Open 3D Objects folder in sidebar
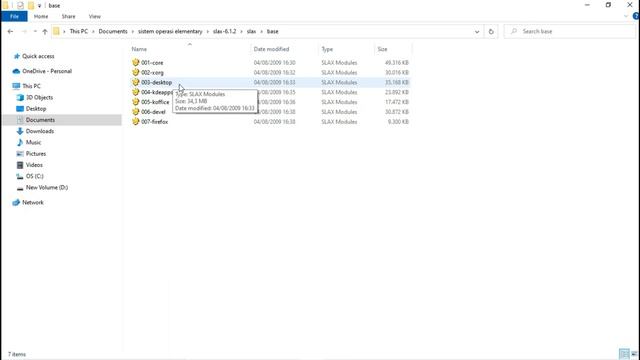Screen dimensions: 640x360 click(39, 98)
